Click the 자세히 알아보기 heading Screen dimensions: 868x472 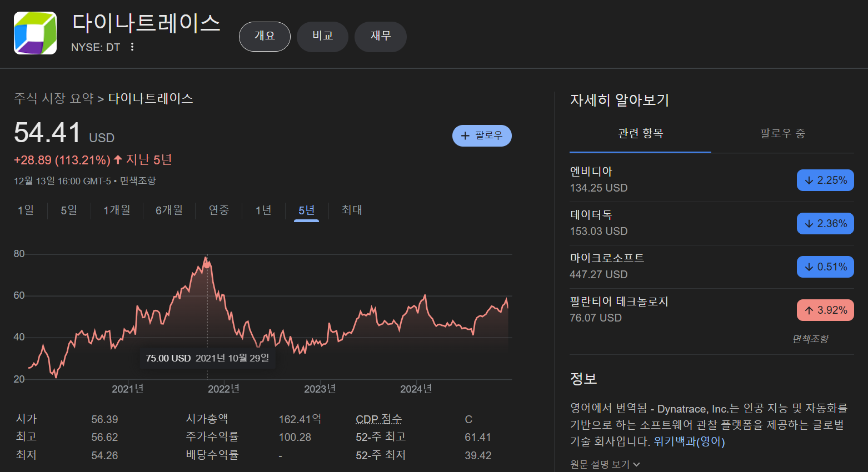pyautogui.click(x=620, y=101)
